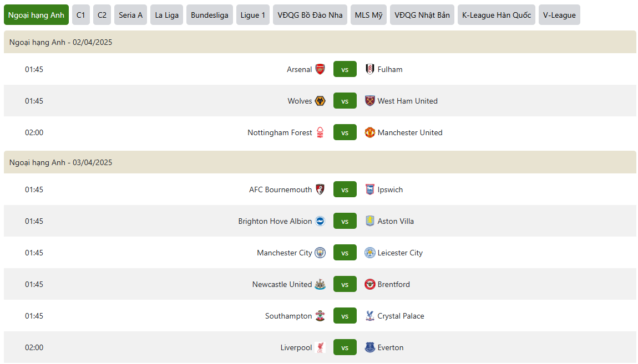Image resolution: width=638 pixels, height=364 pixels.
Task: Click vs button for Arsenal–Fulham match
Action: 345,69
